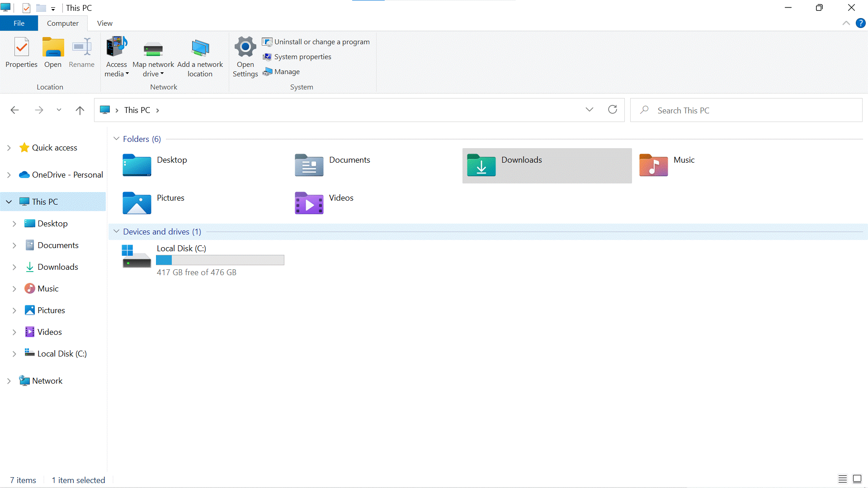Image resolution: width=868 pixels, height=488 pixels.
Task: Expand Local Disk (C:) in sidebar
Action: [14, 354]
